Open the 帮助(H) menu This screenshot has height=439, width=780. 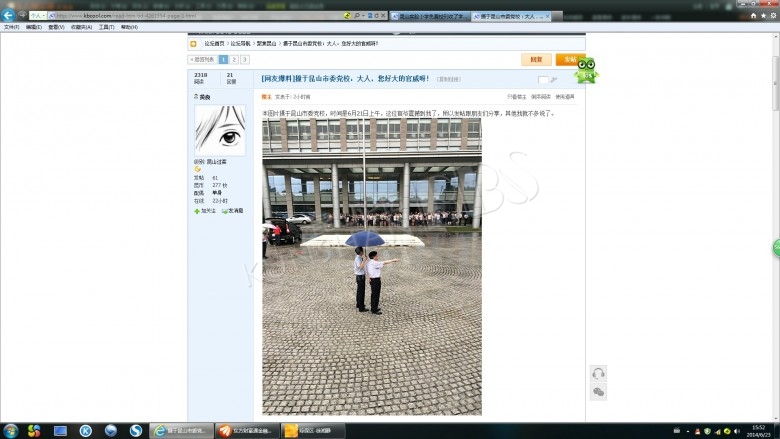(129, 27)
